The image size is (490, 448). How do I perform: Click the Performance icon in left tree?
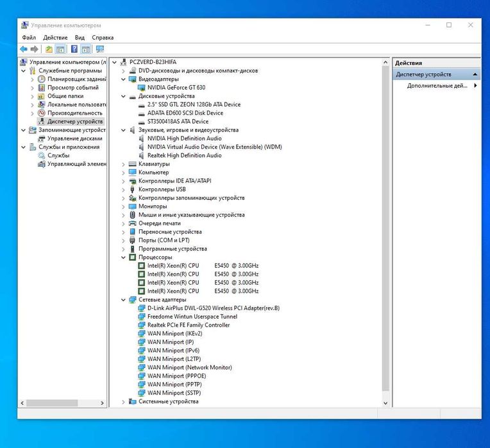click(42, 113)
